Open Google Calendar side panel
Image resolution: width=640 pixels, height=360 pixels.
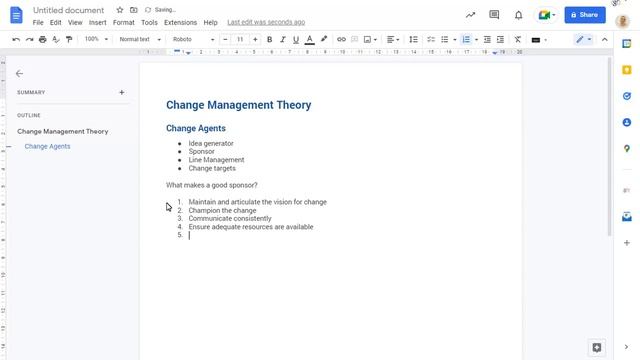click(627, 44)
